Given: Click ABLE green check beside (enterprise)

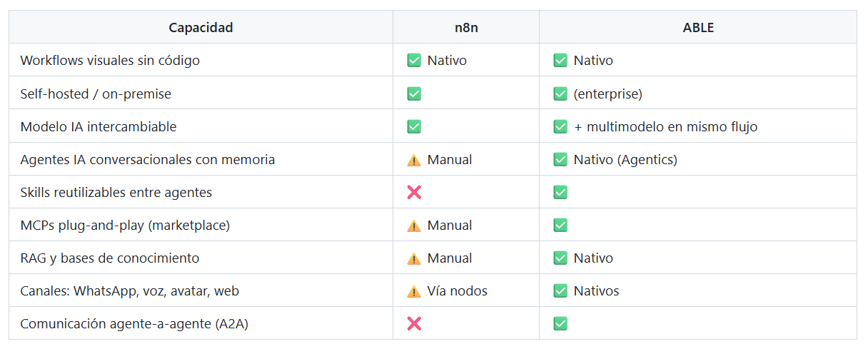Looking at the screenshot, I should 560,93.
